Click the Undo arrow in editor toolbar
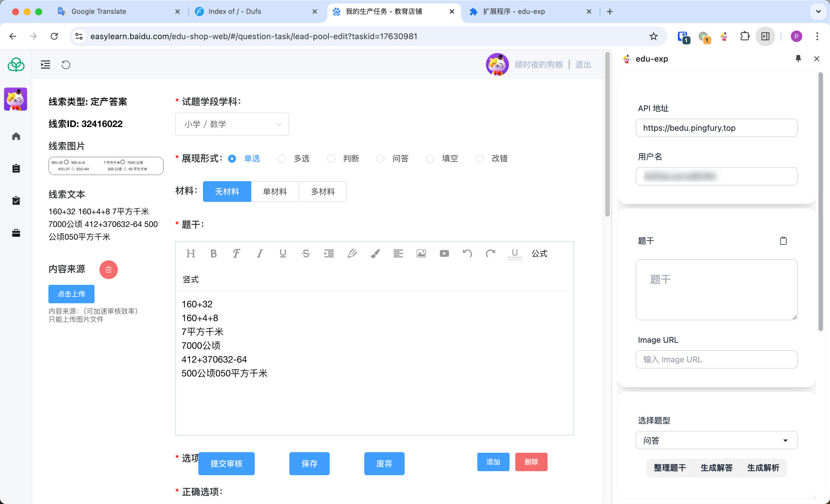 pos(467,253)
